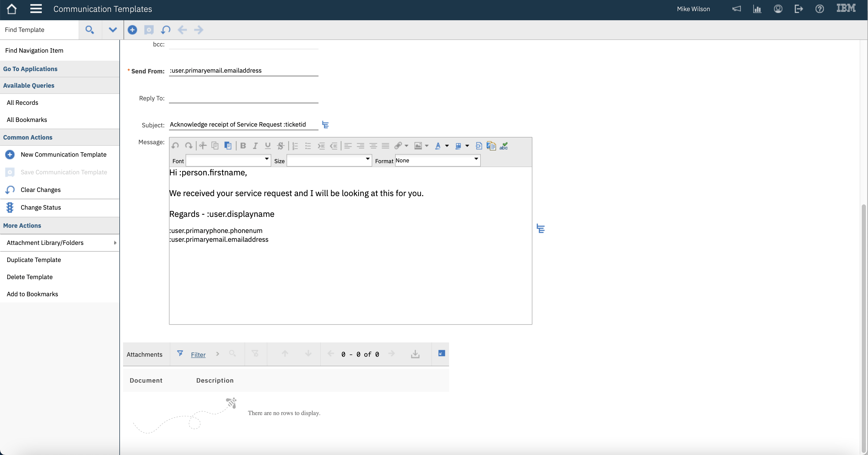The width and height of the screenshot is (868, 455).
Task: Click the Filter link in Attachments
Action: point(198,355)
